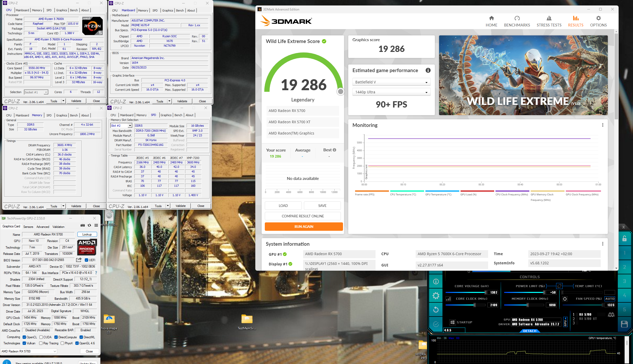633x364 pixels.
Task: Refresh GPU-Z with the refresh icon
Action: 89,225
